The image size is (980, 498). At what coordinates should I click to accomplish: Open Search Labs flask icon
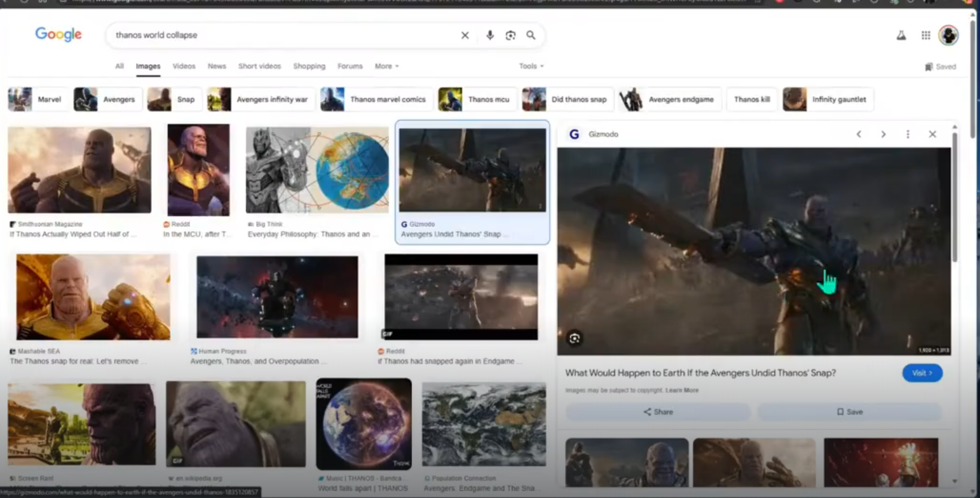901,36
